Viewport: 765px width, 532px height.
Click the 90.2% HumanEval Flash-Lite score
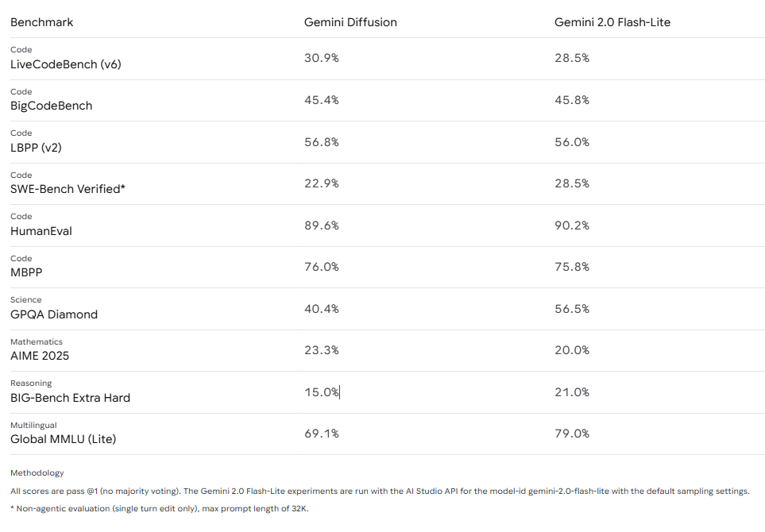[572, 226]
